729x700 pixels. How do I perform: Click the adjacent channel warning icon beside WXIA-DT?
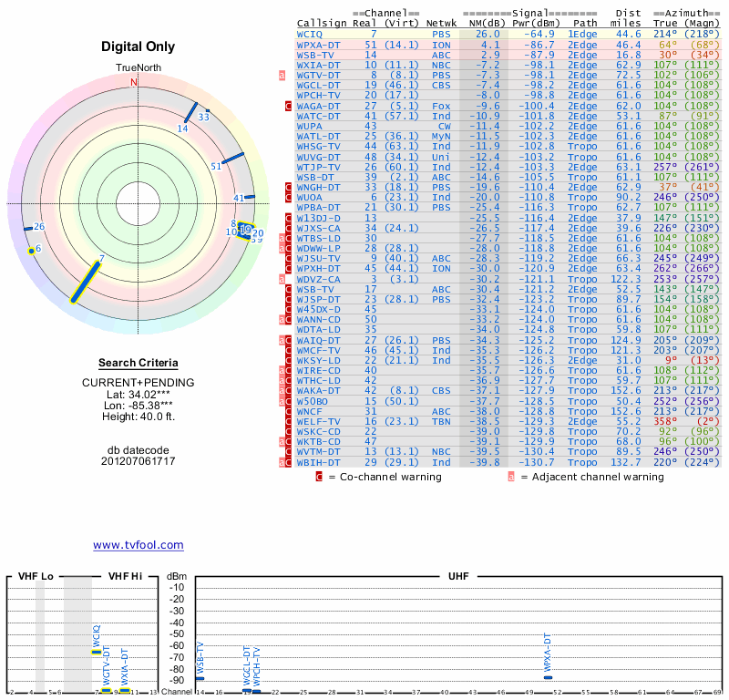[283, 76]
